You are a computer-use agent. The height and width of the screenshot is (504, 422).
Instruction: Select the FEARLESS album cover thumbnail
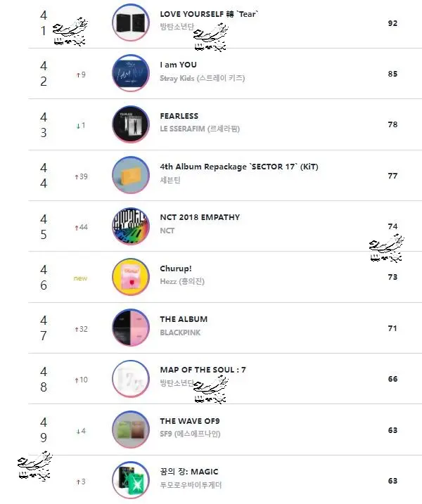131,124
